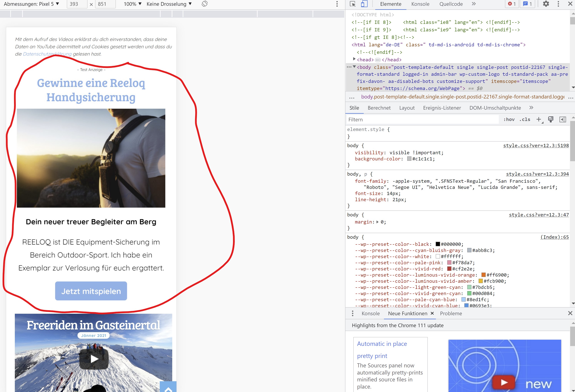Click the collapsed head ellipsis badge

378,60
